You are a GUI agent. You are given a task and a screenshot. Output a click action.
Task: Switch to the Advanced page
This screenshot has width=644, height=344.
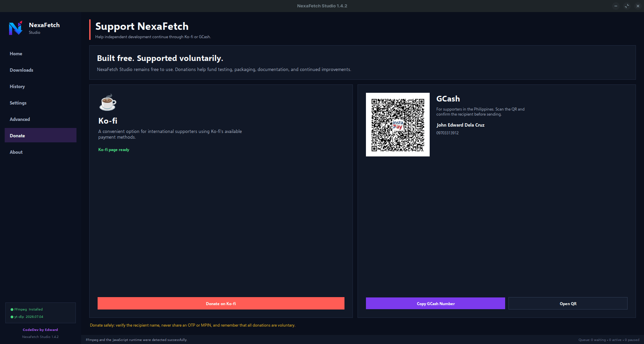[x=41, y=119]
